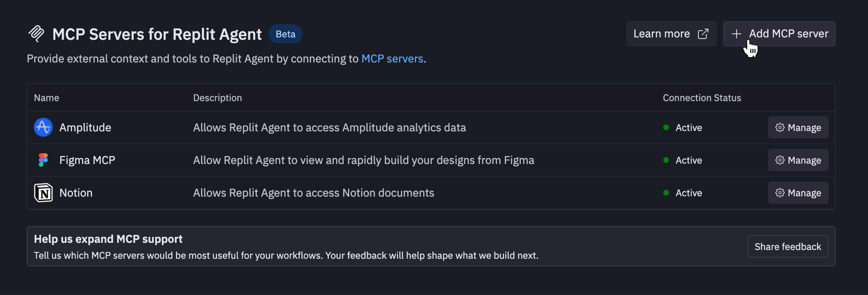Click the Name column header
The height and width of the screenshot is (295, 868).
(x=47, y=98)
